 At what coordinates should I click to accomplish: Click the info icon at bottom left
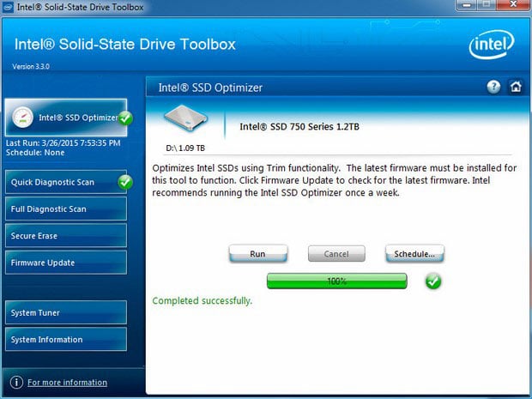tap(15, 382)
